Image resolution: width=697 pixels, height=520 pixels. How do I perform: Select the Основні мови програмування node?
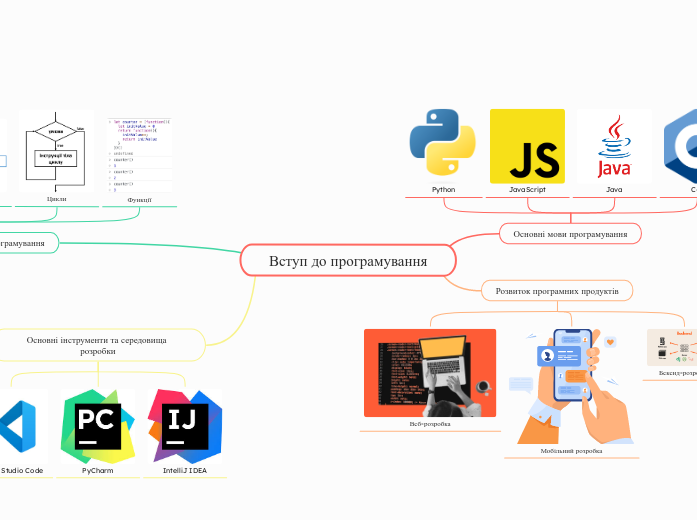(570, 234)
